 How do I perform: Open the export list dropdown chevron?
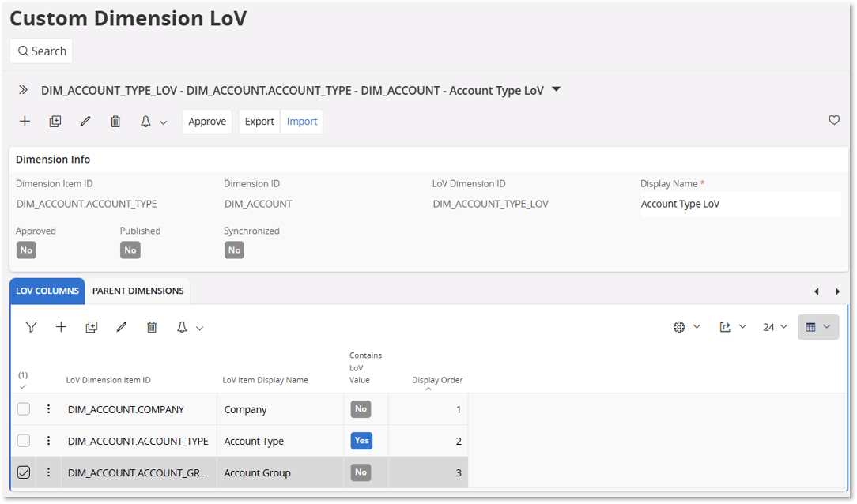pyautogui.click(x=743, y=326)
